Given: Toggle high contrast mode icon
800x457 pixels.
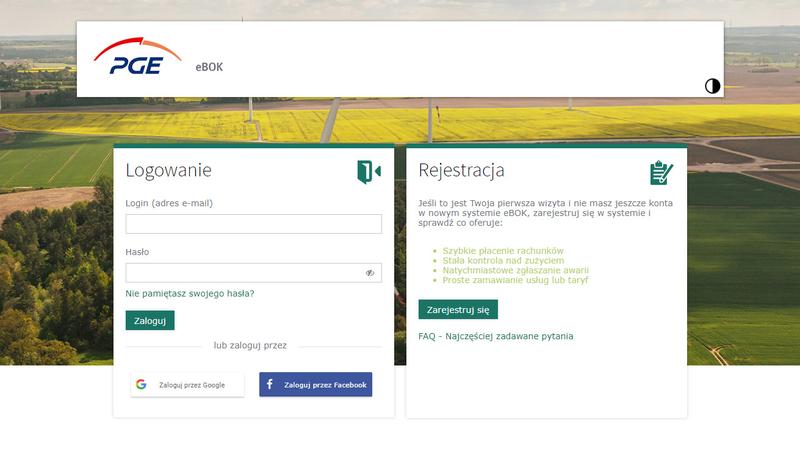Looking at the screenshot, I should pyautogui.click(x=712, y=86).
